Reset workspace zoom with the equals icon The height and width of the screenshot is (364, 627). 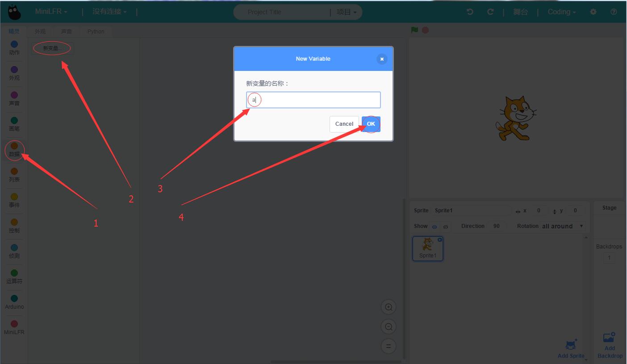pyautogui.click(x=389, y=346)
